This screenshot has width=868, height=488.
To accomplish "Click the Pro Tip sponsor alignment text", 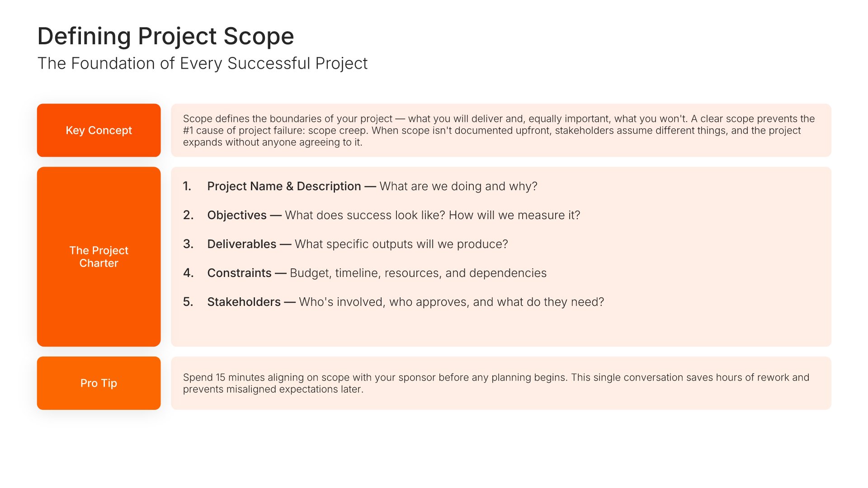I will [x=496, y=383].
